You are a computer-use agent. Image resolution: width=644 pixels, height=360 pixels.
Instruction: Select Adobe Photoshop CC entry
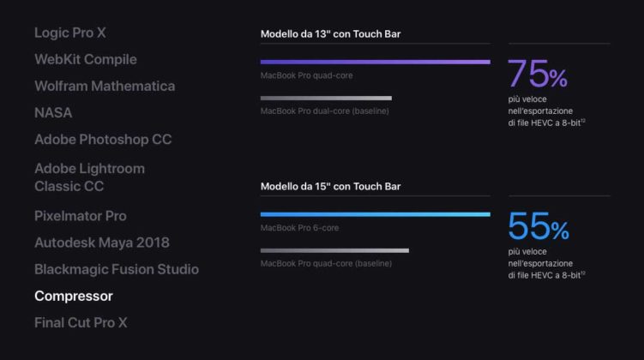(x=103, y=139)
